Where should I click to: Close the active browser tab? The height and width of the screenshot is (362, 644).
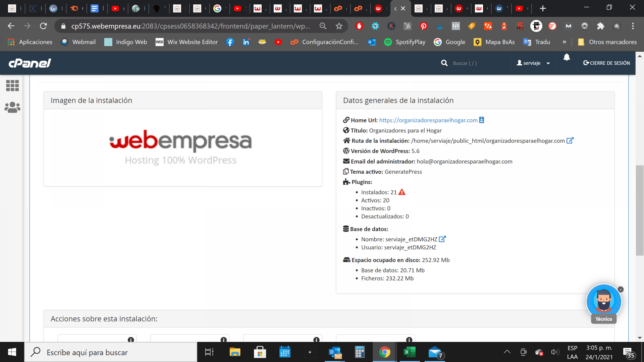(403, 8)
